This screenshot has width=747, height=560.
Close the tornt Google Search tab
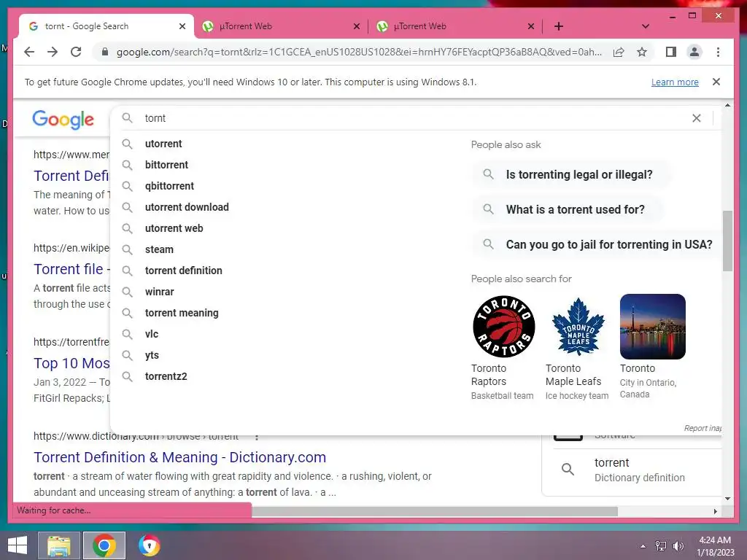(x=182, y=26)
